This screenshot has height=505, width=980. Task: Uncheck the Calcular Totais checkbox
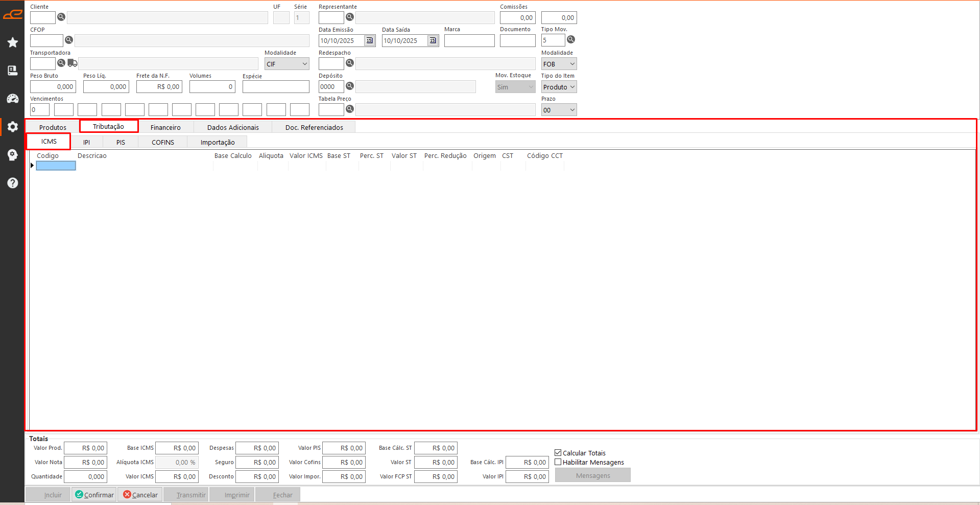tap(558, 453)
